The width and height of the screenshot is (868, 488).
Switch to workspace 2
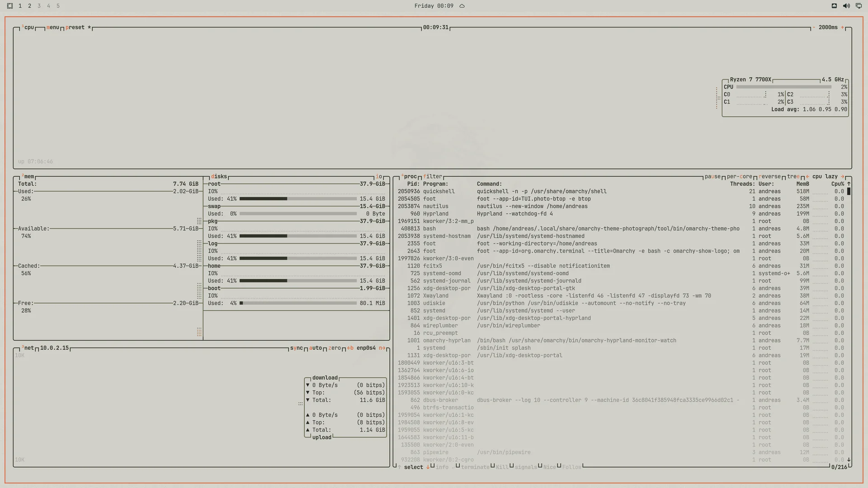[29, 6]
